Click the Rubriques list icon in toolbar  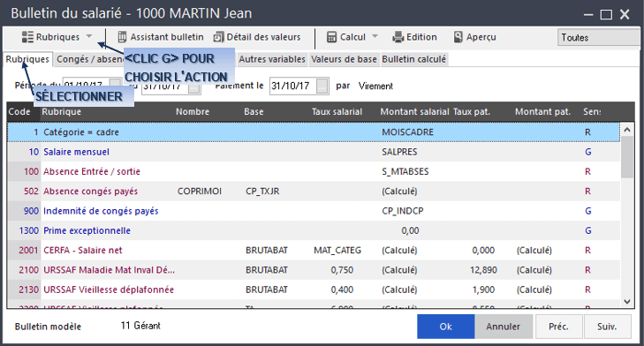pos(27,37)
